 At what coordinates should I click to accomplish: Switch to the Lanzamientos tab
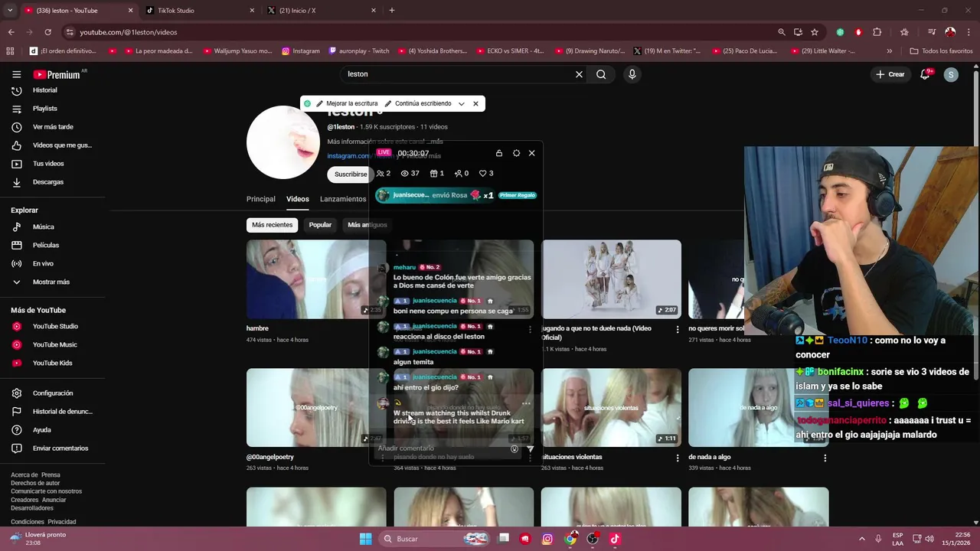click(343, 199)
